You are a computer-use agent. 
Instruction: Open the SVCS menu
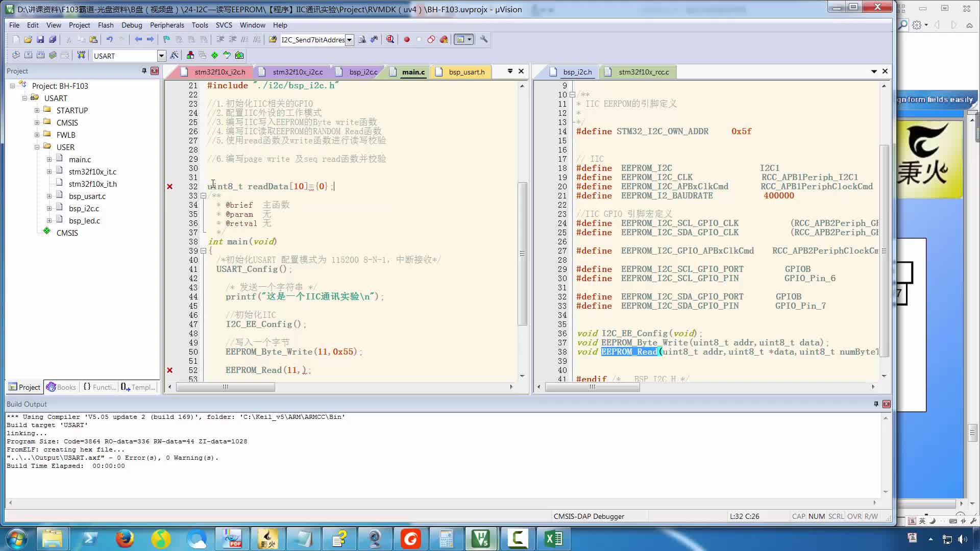pos(224,25)
